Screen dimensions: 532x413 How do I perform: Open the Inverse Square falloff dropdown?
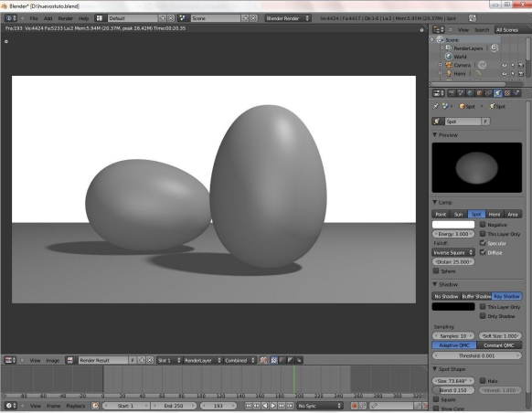(453, 252)
